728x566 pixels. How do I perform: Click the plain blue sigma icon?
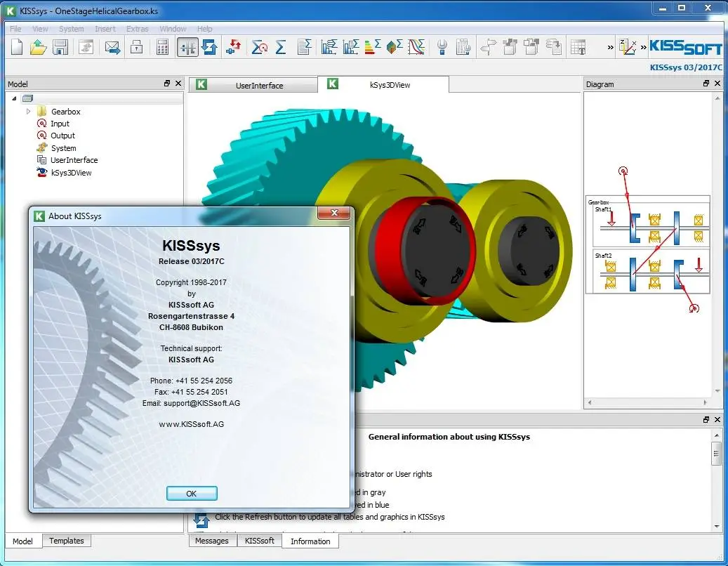pos(281,47)
